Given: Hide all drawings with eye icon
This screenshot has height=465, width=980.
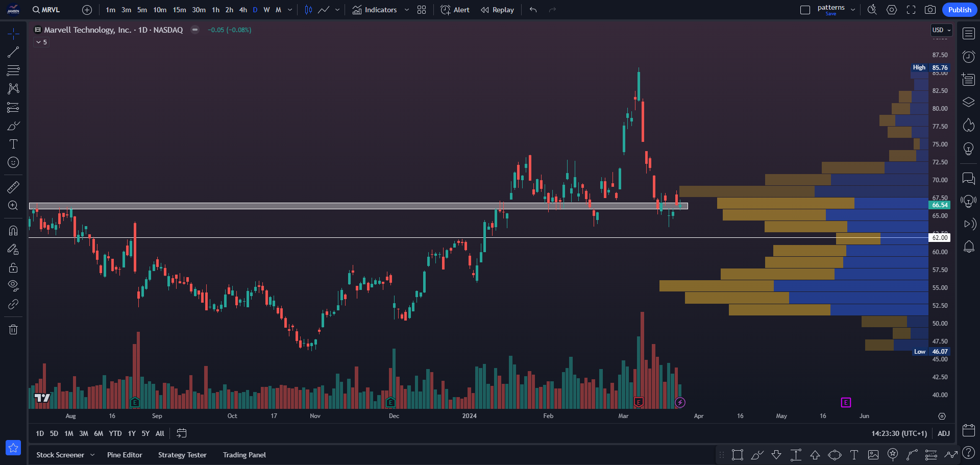Looking at the screenshot, I should 13,285.
